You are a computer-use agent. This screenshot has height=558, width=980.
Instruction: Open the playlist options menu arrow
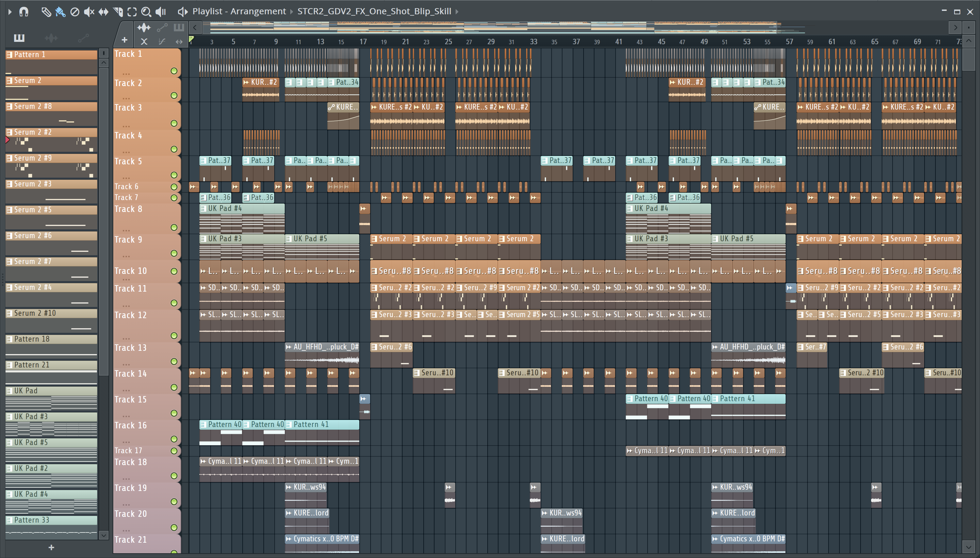[10, 12]
